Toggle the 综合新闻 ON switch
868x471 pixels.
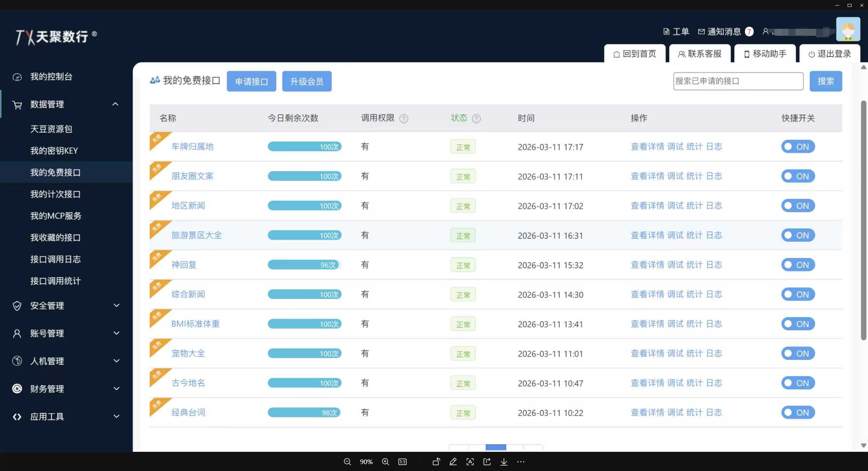pos(798,294)
